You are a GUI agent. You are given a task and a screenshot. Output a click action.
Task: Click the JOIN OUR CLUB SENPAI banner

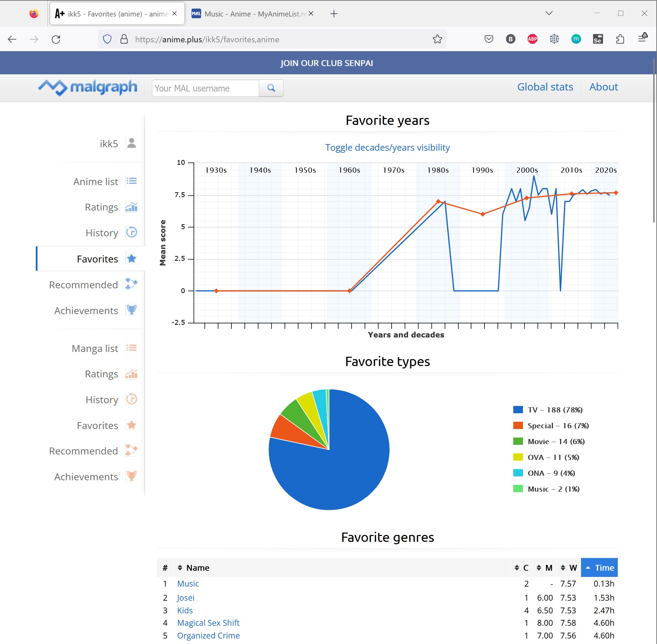[x=326, y=63]
